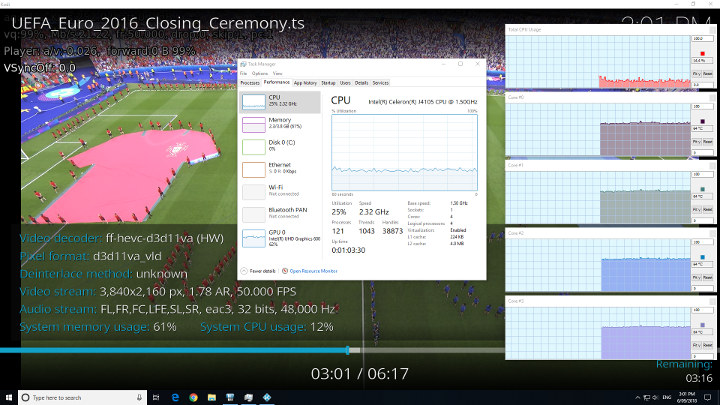Close the Core #0 graph panel
This screenshot has width=720, height=405.
712,98
